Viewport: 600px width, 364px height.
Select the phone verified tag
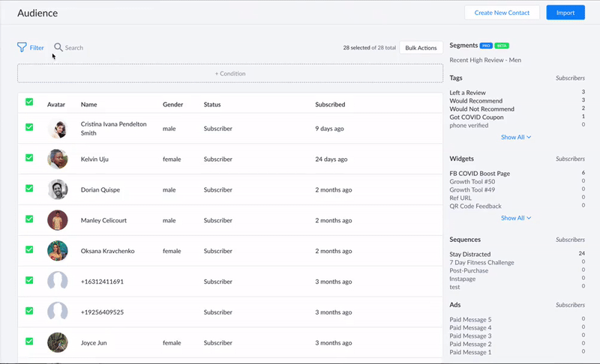pos(469,125)
